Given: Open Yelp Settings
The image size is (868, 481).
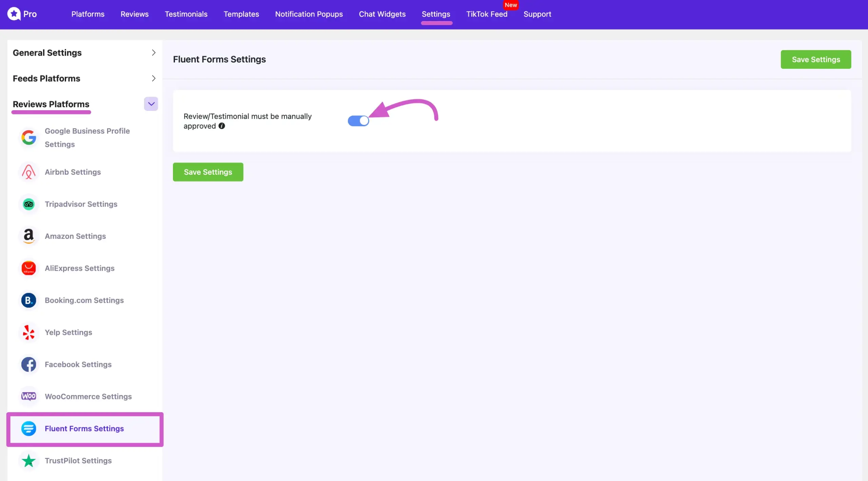Looking at the screenshot, I should point(68,332).
